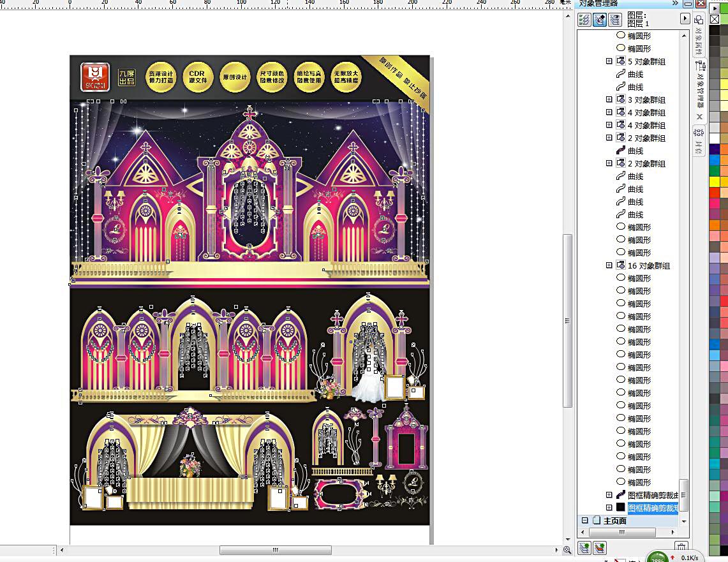Open the color palette flyout arrow
The width and height of the screenshot is (728, 562).
click(x=715, y=8)
